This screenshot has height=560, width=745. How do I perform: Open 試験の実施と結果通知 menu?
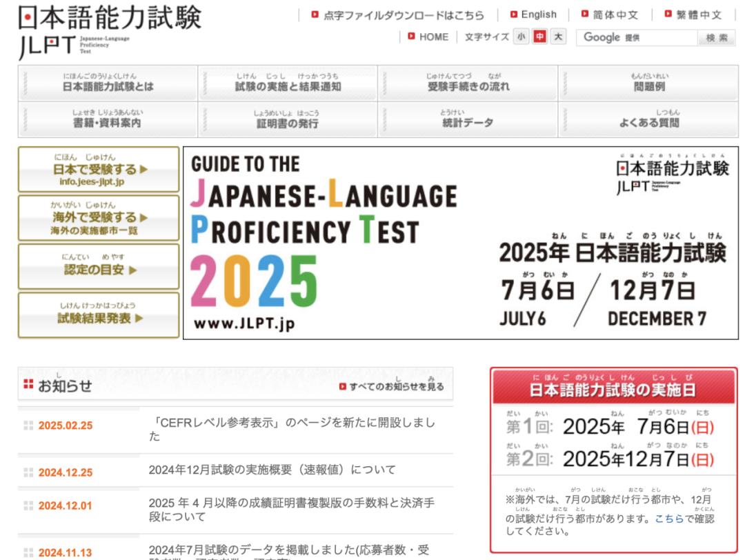(x=288, y=83)
